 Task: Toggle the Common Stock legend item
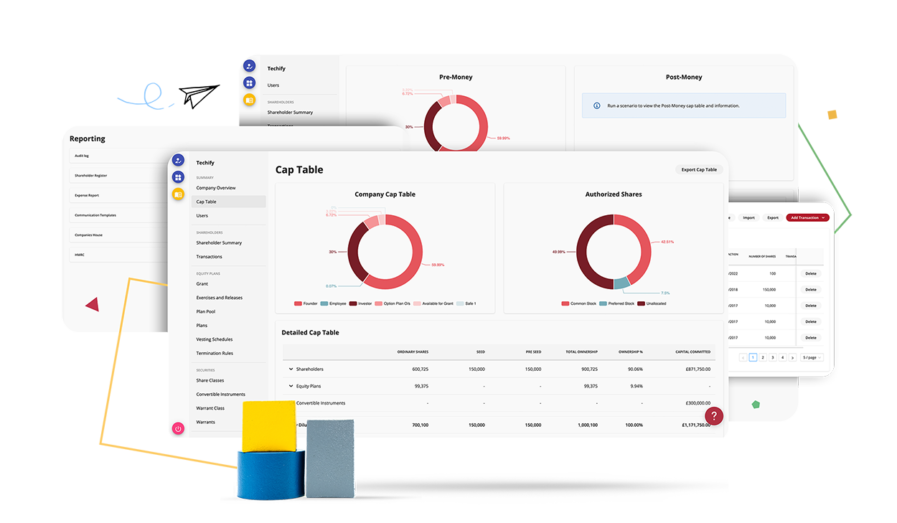[579, 303]
